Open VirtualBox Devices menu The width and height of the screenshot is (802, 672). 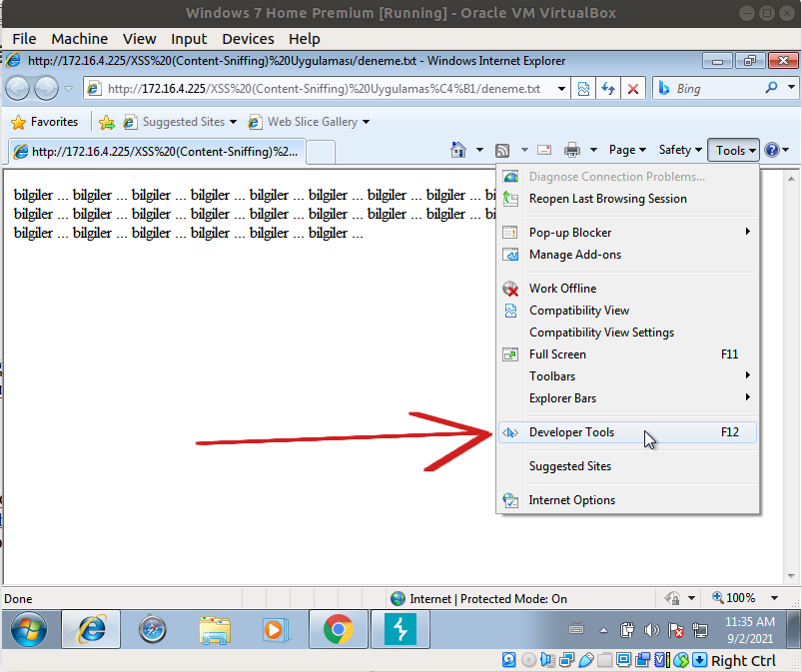point(248,39)
